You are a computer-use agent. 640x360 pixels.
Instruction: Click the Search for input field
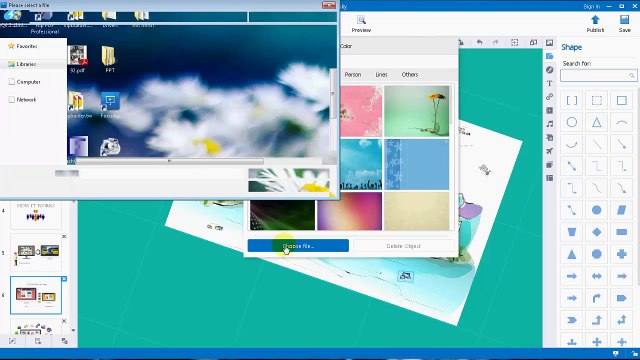598,76
